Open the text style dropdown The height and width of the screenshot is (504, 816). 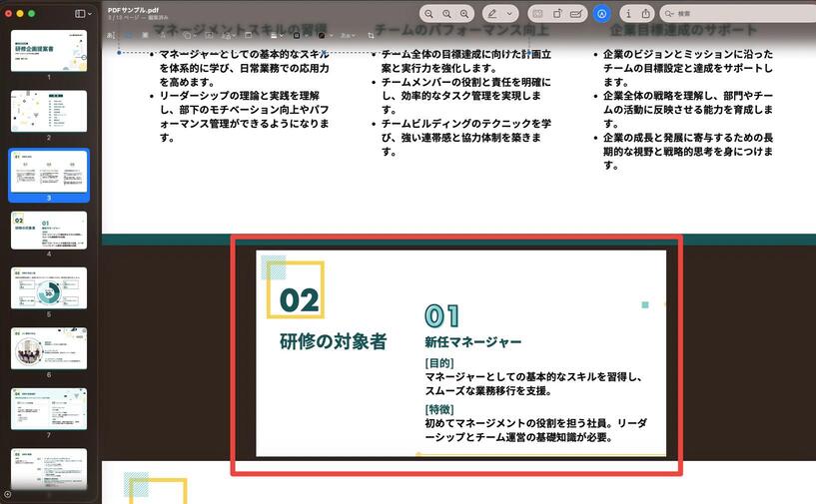pyautogui.click(x=348, y=36)
